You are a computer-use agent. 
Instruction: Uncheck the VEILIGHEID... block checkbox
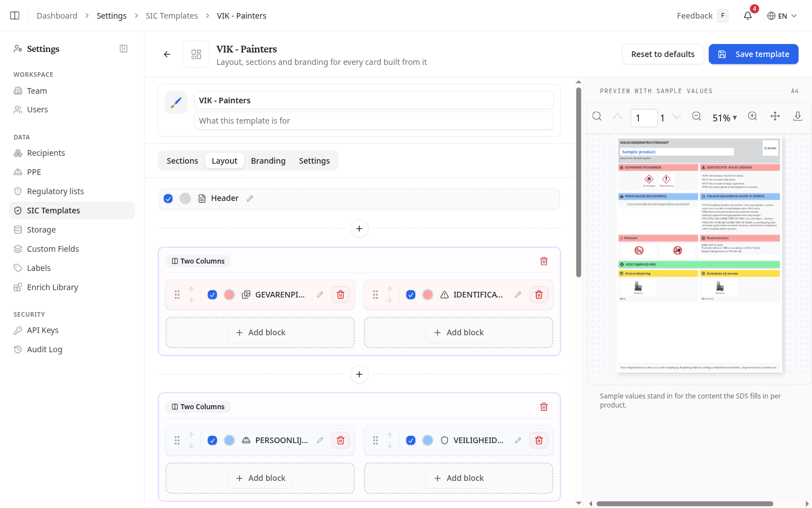(x=411, y=440)
